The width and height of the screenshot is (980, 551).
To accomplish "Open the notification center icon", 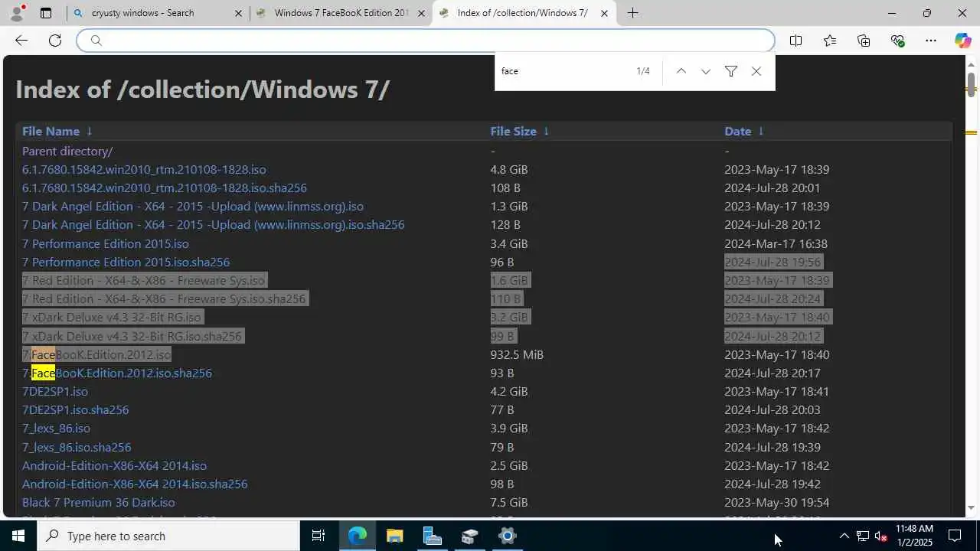I will tap(955, 536).
